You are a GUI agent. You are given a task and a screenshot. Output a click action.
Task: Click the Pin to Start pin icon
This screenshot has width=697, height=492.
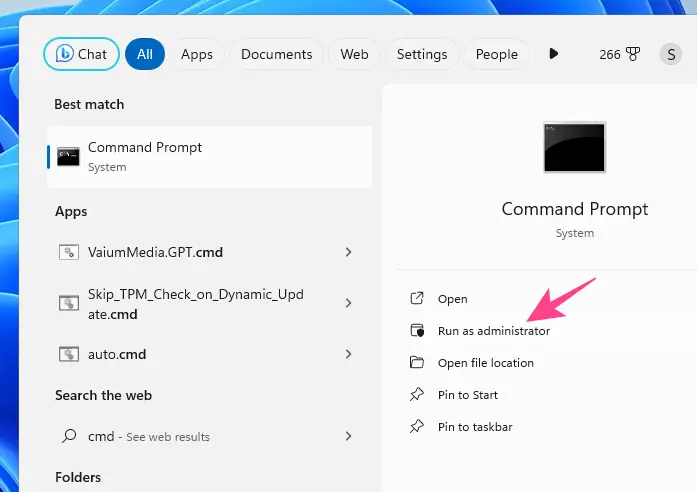point(417,394)
